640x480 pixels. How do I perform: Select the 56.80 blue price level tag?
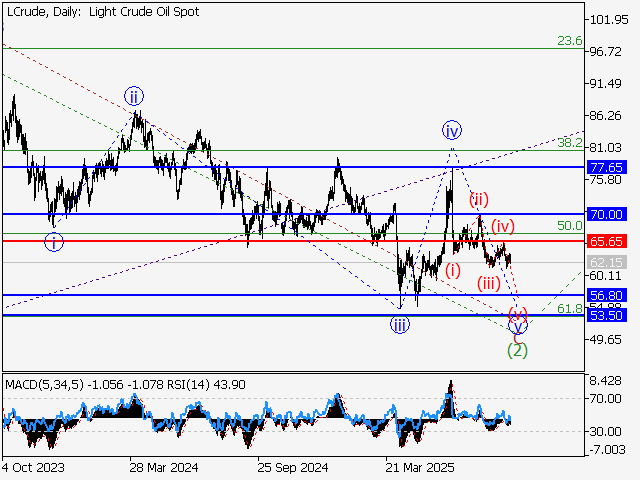pyautogui.click(x=607, y=295)
